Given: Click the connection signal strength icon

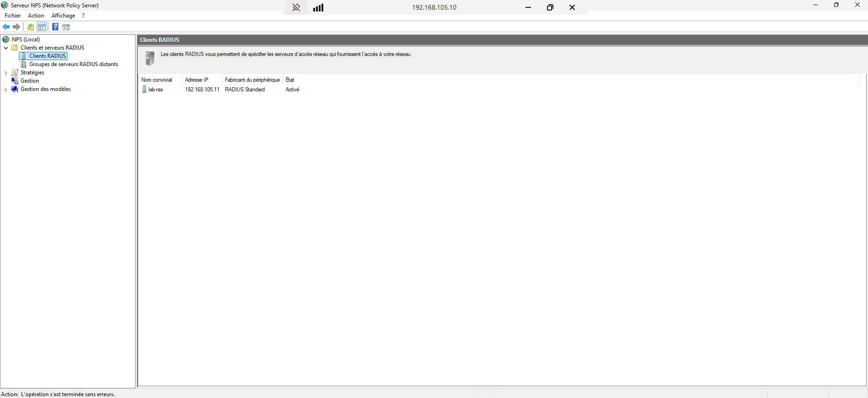Looking at the screenshot, I should (318, 7).
